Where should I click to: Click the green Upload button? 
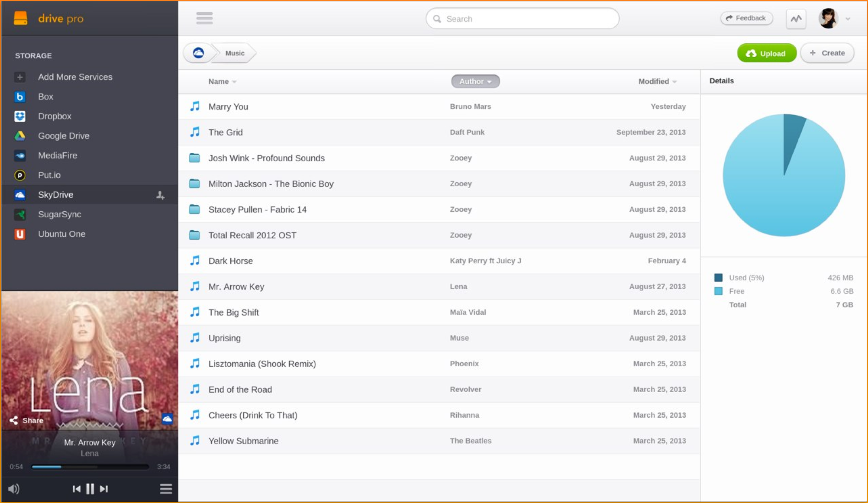766,53
